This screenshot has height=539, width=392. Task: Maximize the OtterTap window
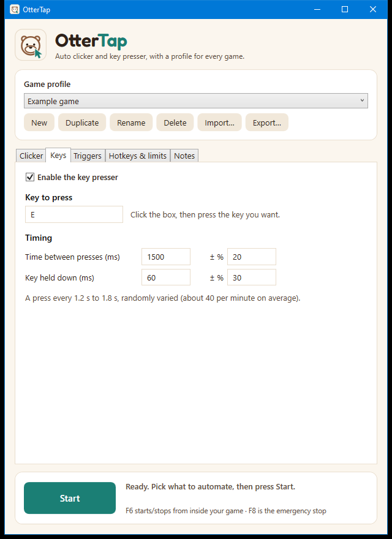[345, 9]
